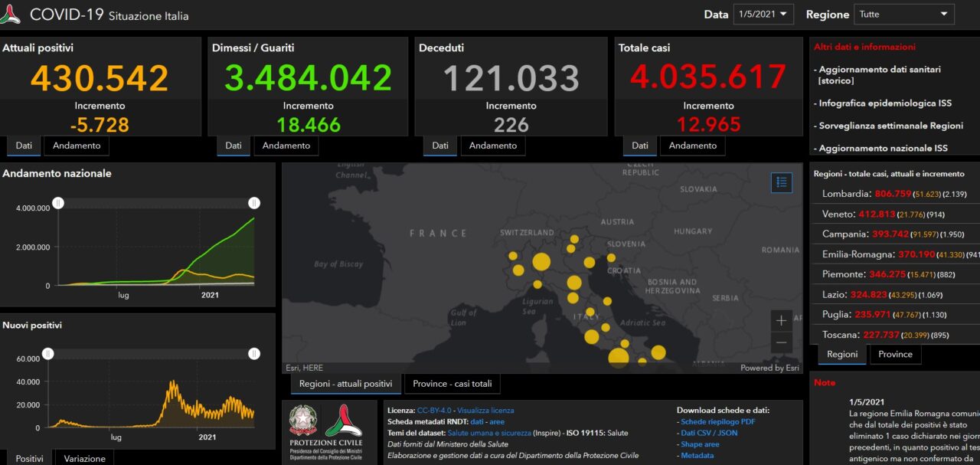Viewport: 980px width, 465px height.
Task: Zoom in on the map
Action: point(781,320)
